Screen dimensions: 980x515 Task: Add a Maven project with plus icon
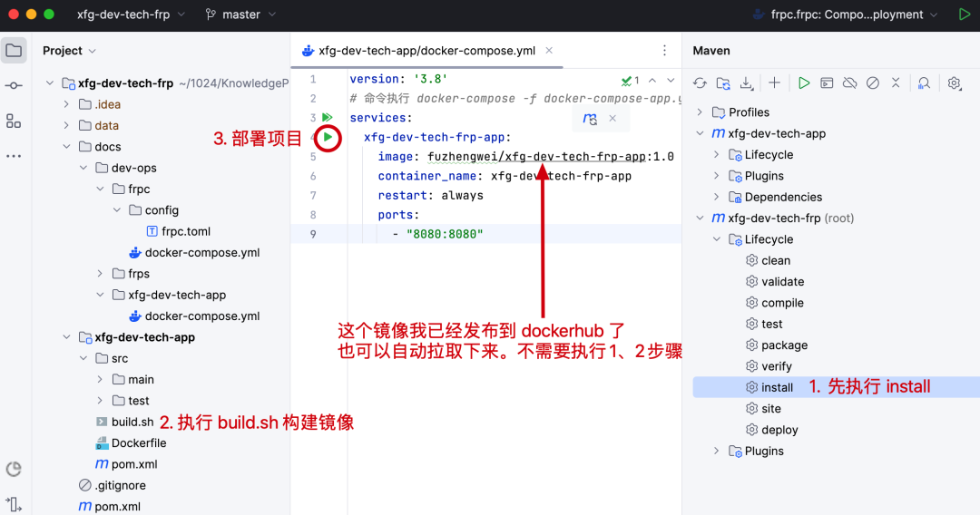coord(774,83)
